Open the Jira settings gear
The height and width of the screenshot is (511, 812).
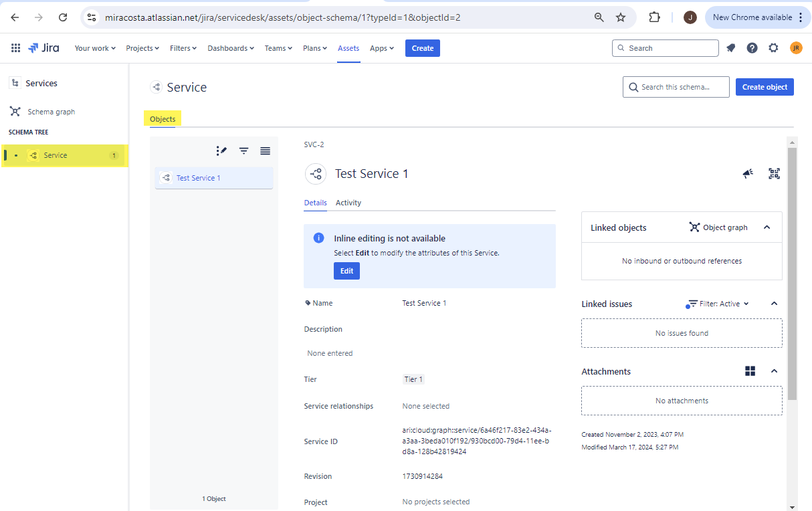(x=774, y=48)
